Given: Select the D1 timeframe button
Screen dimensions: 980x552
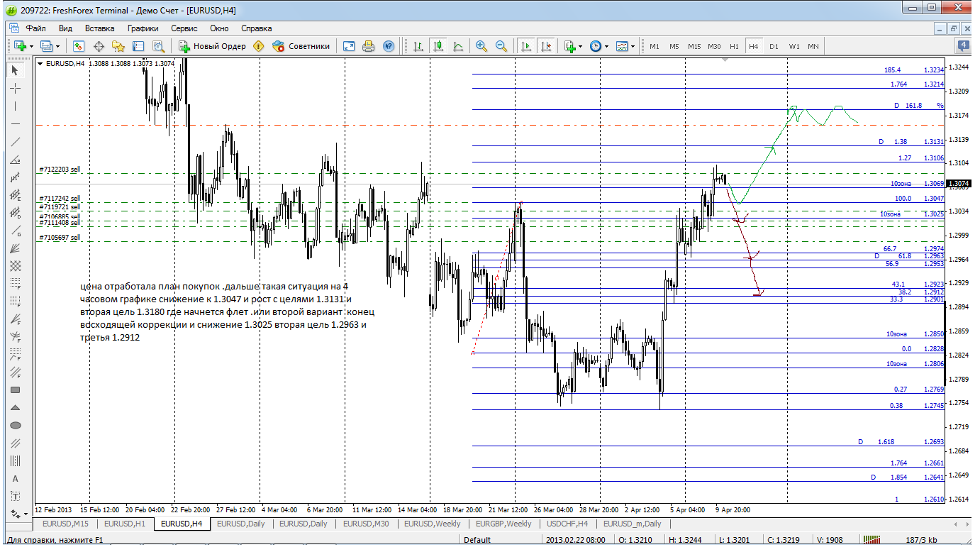Looking at the screenshot, I should pos(774,46).
